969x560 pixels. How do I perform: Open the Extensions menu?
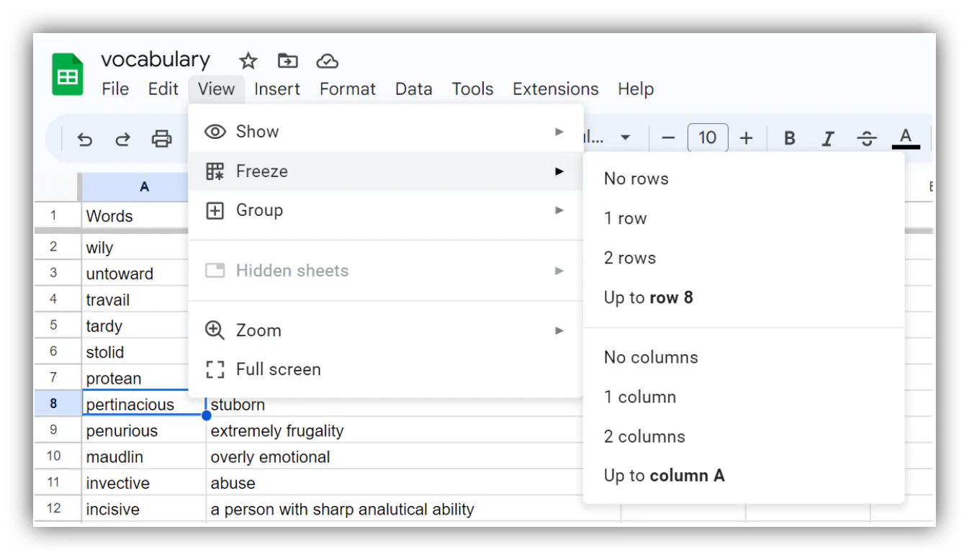click(x=556, y=89)
